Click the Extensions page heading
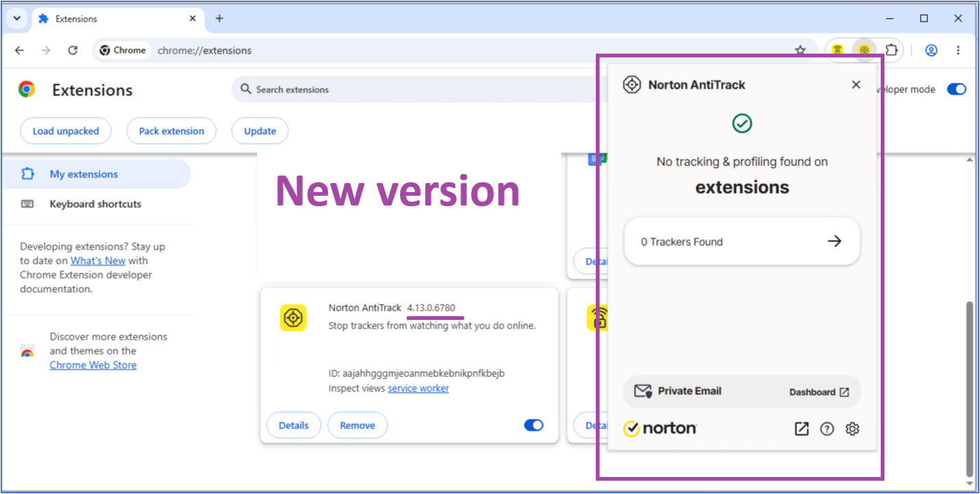This screenshot has width=980, height=494. pos(92,90)
